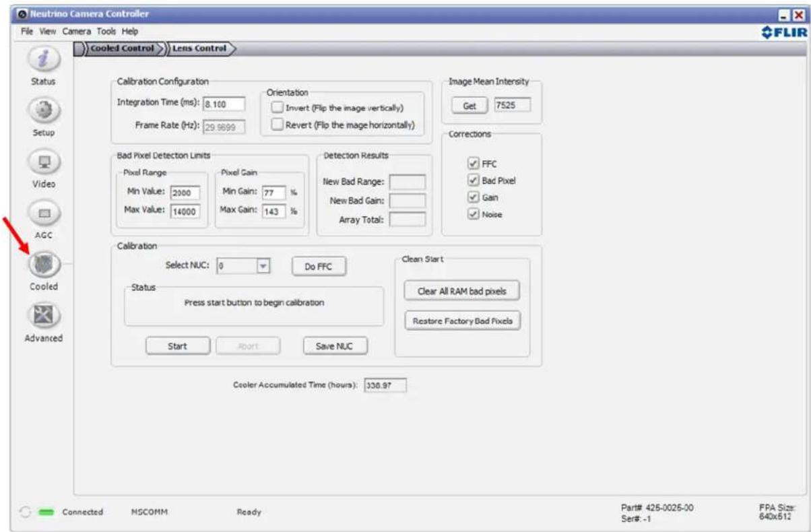The height and width of the screenshot is (532, 811).
Task: Click the 'Press start button to begin calibration' text
Action: [254, 302]
